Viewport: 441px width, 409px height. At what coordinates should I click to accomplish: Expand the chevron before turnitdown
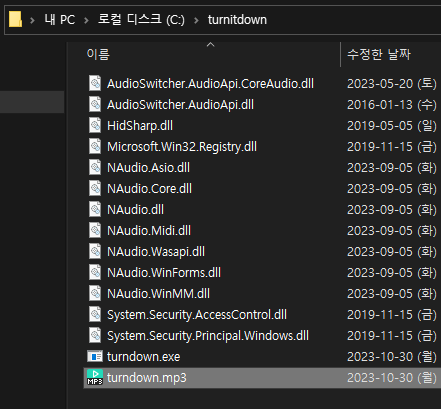pos(196,20)
